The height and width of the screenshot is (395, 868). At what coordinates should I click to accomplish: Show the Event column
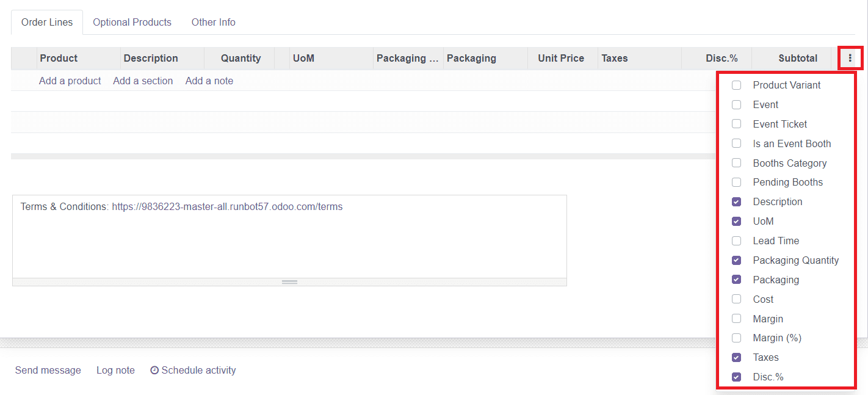coord(736,104)
